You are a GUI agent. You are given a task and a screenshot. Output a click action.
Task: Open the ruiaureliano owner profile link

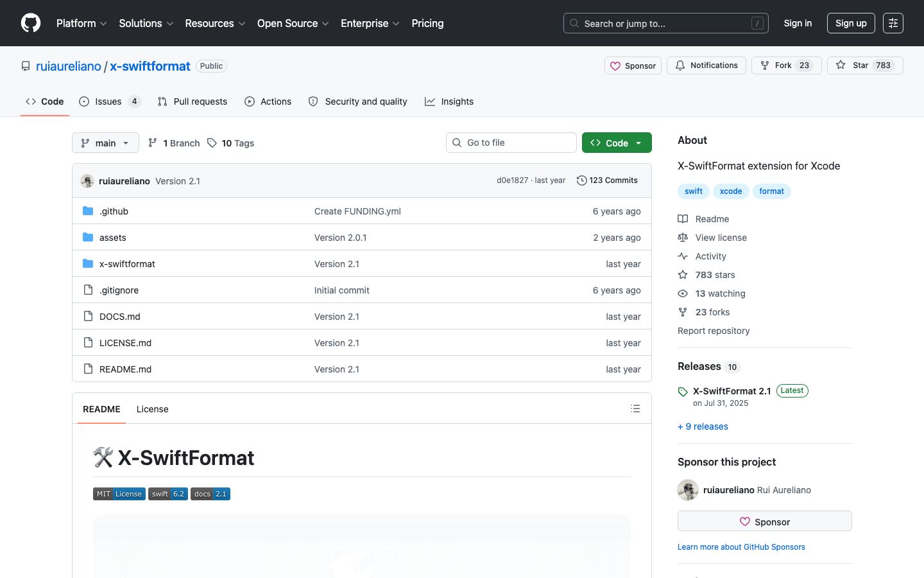[x=69, y=66]
